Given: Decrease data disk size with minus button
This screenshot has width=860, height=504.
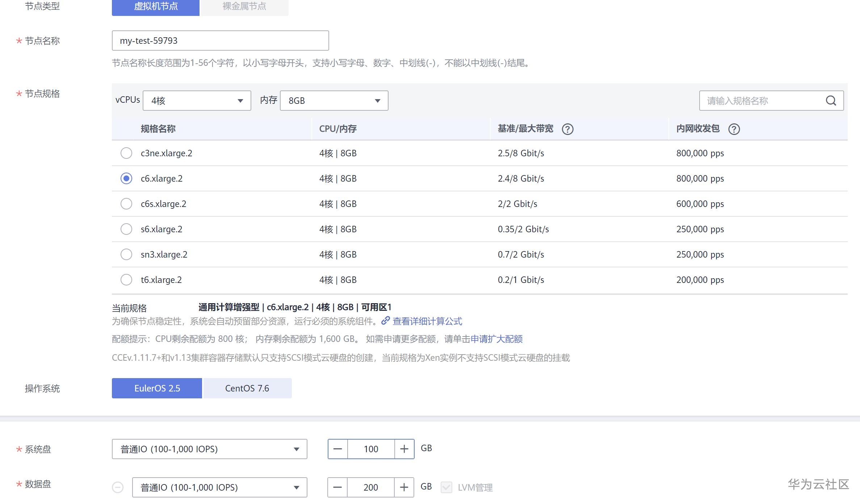Looking at the screenshot, I should click(337, 487).
